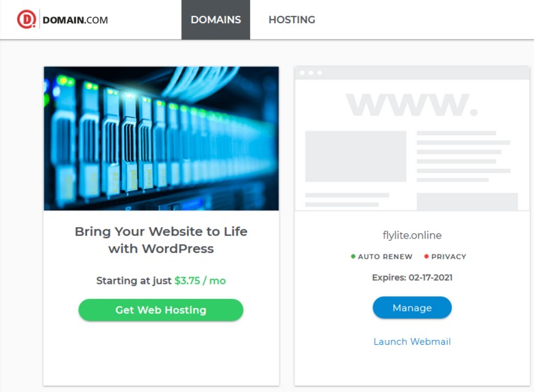
Task: Select the flylite.online domain name
Action: pos(412,235)
